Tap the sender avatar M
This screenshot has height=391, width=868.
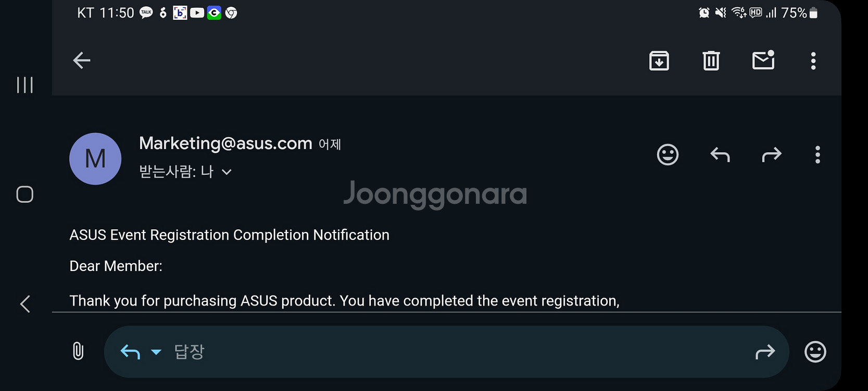pyautogui.click(x=95, y=158)
